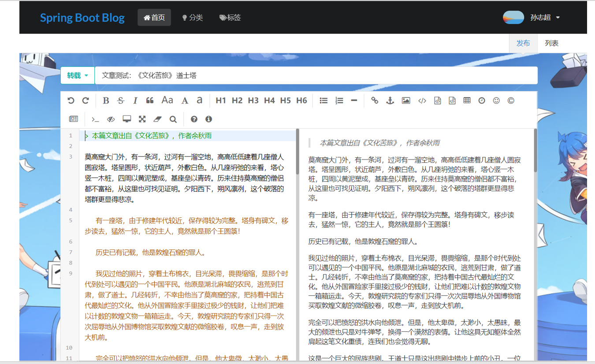Redo the last edit
Viewport: 595px width, 364px height.
coord(86,100)
